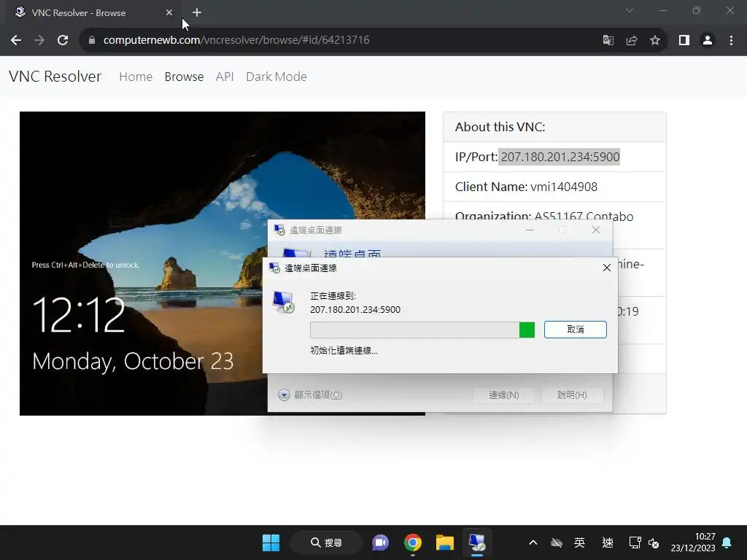747x560 pixels.
Task: Click the connecting dialog computer icon
Action: pyautogui.click(x=284, y=303)
